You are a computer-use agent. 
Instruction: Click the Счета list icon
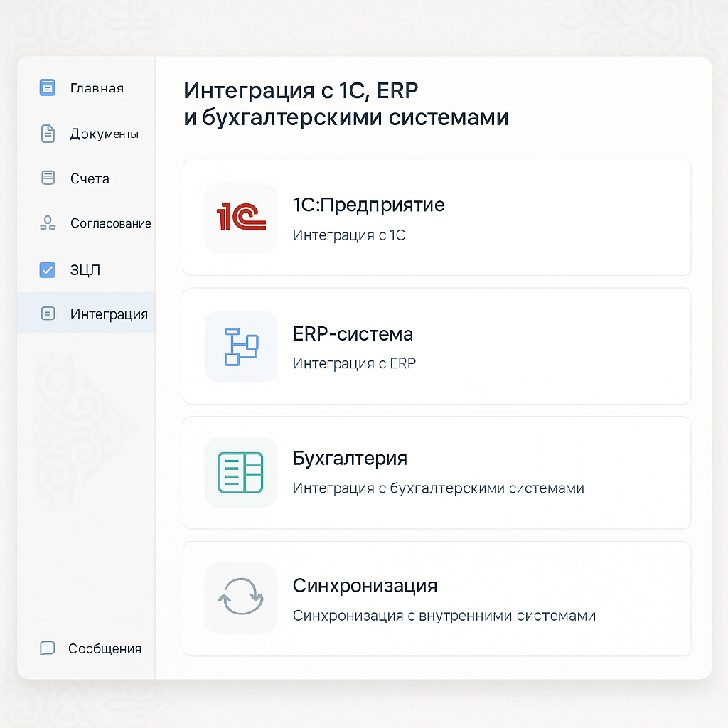[48, 178]
